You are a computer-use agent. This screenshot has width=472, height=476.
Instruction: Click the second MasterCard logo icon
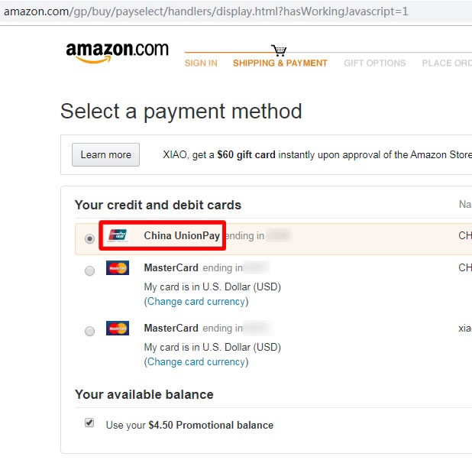[x=118, y=329]
